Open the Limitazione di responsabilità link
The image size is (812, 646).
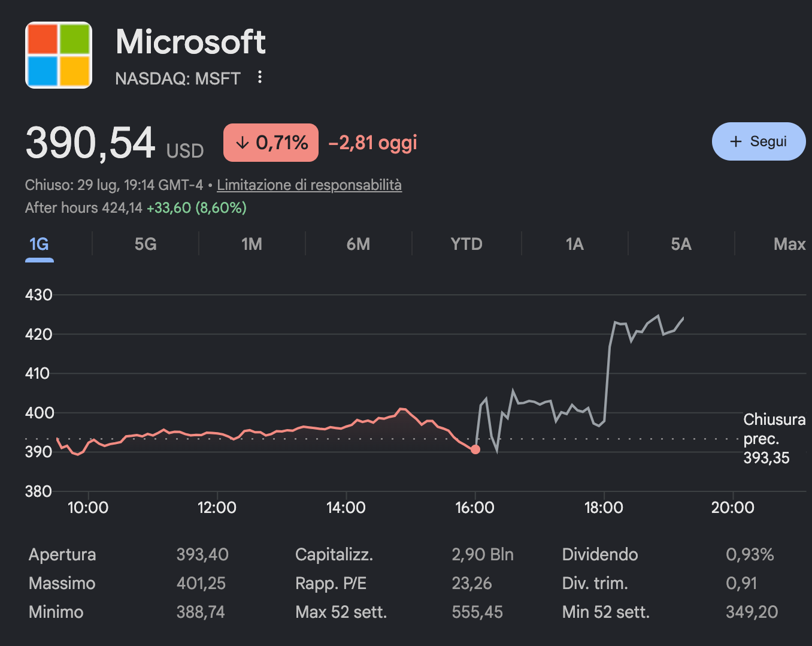309,185
